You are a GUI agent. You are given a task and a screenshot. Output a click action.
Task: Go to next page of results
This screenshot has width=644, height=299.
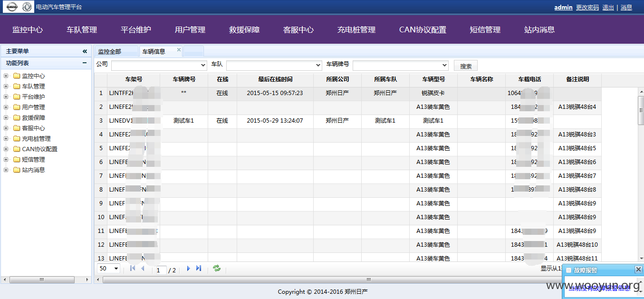[x=188, y=269]
